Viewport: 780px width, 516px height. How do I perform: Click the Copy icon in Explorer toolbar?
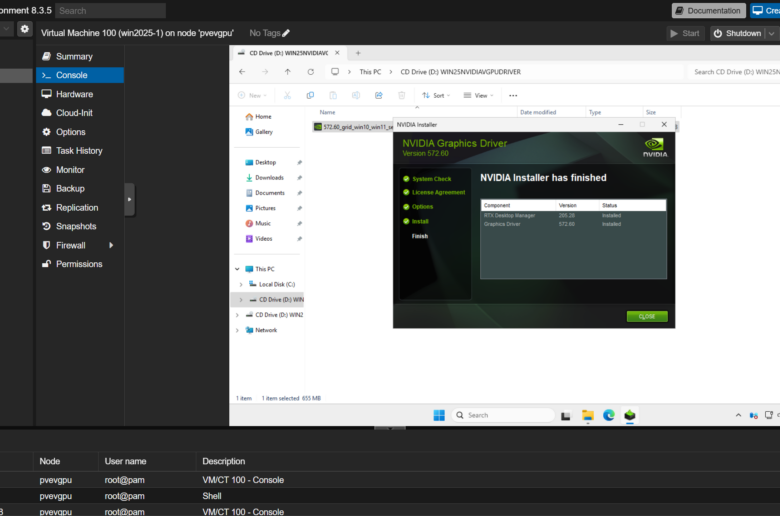310,96
